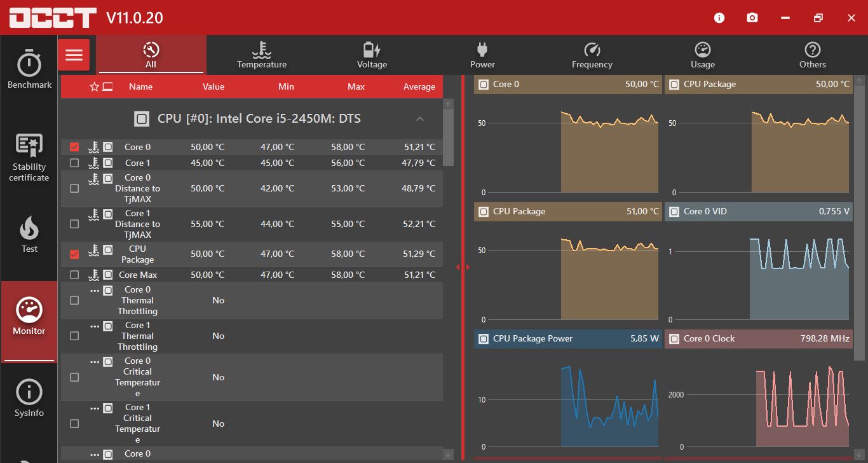Click the chip icon on Core 0 Clock graph
The width and height of the screenshot is (868, 463).
[x=674, y=338]
